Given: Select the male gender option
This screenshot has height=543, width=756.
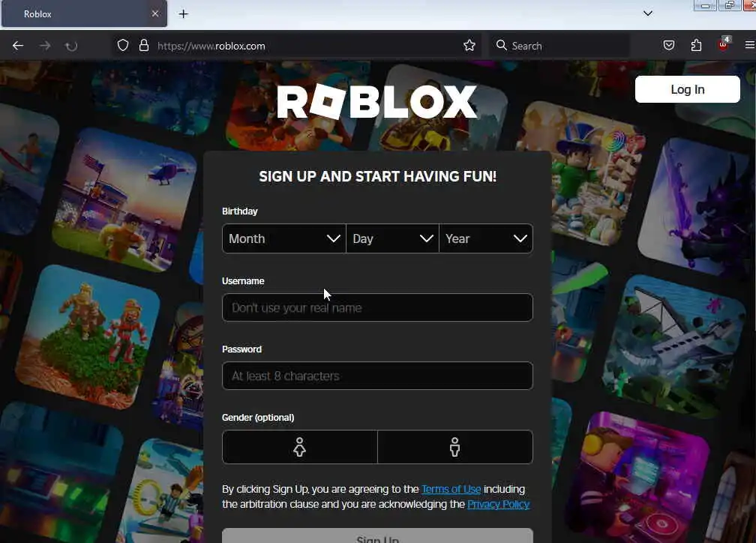Looking at the screenshot, I should pyautogui.click(x=455, y=447).
